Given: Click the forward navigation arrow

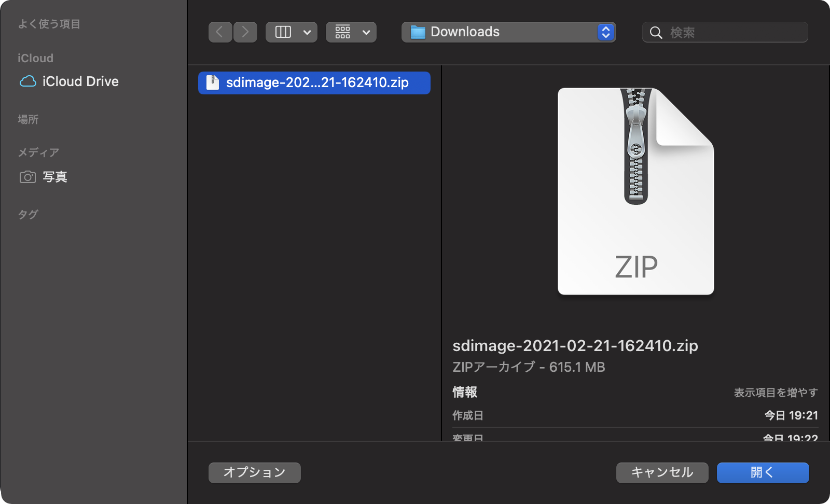Looking at the screenshot, I should tap(245, 32).
